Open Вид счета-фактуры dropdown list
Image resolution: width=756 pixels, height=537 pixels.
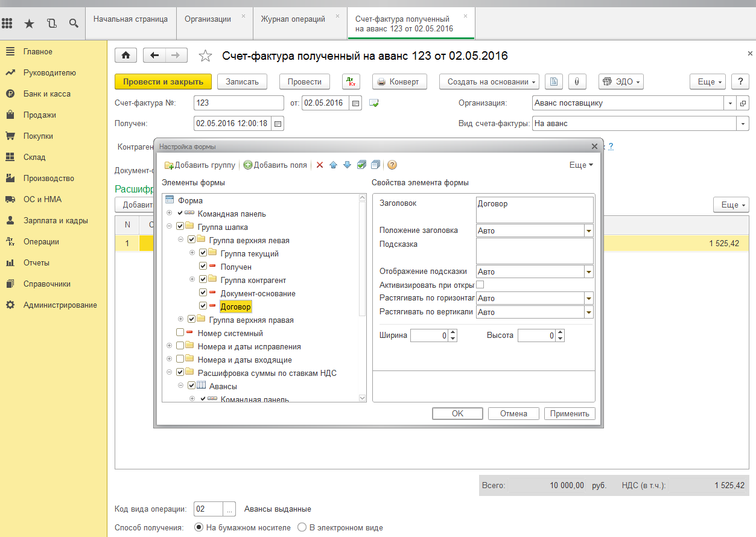(742, 124)
